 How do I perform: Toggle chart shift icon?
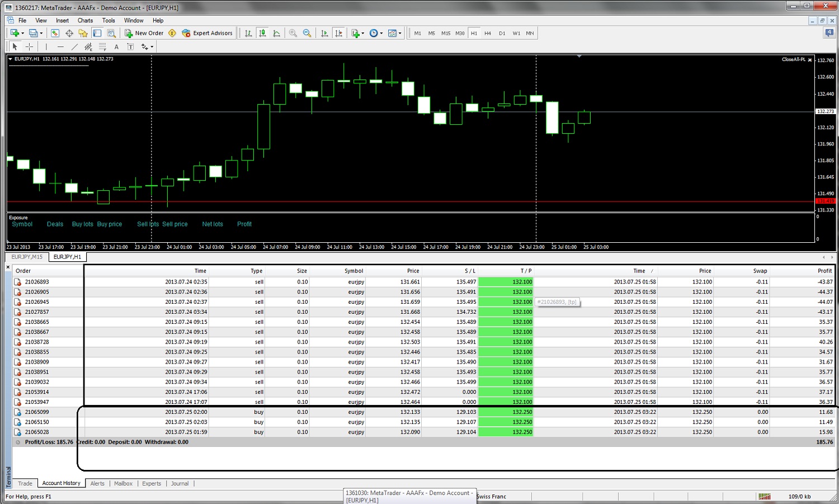338,33
